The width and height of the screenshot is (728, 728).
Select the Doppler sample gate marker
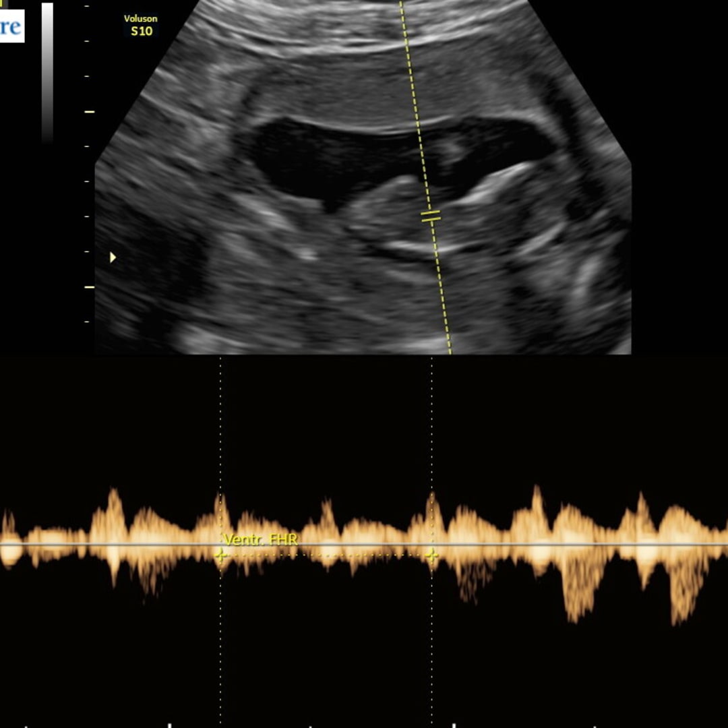(x=431, y=216)
